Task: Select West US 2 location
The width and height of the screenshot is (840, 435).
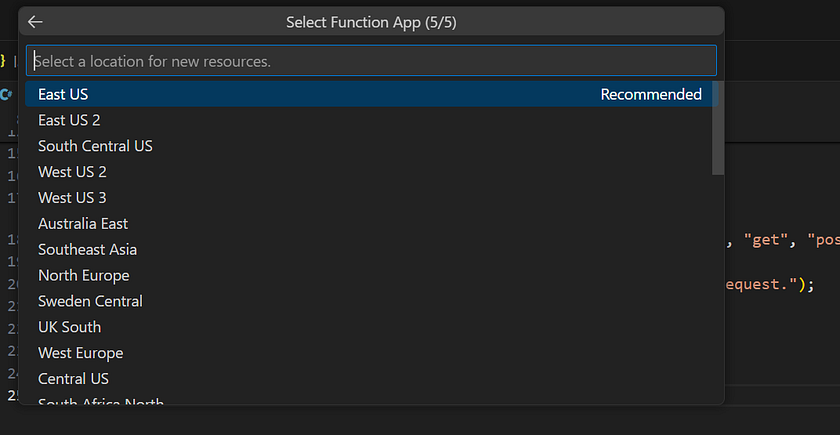Action: pyautogui.click(x=72, y=172)
